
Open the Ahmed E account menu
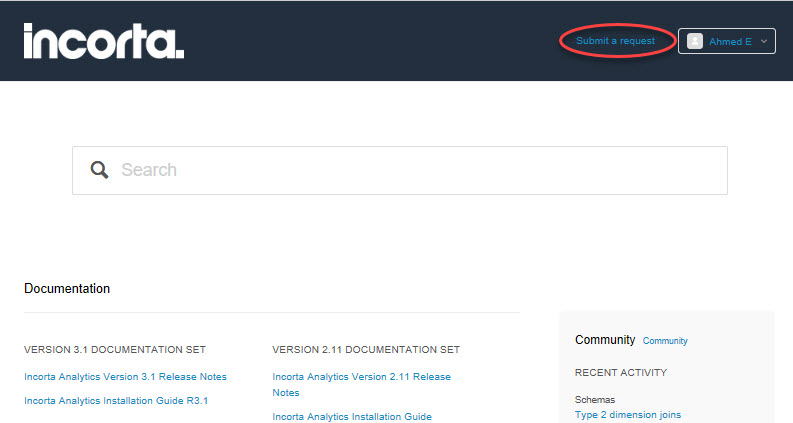(726, 41)
